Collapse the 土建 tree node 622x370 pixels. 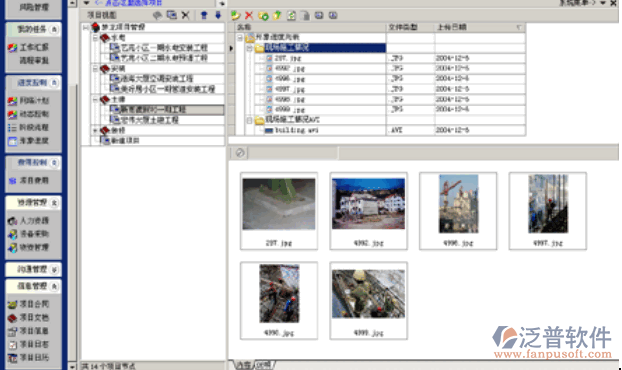95,99
